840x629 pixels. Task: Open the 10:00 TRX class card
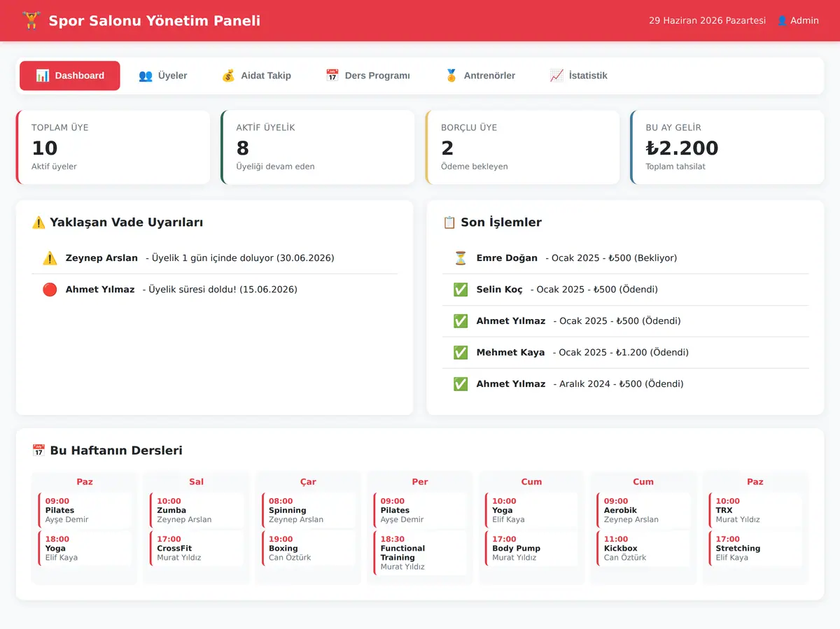point(755,510)
